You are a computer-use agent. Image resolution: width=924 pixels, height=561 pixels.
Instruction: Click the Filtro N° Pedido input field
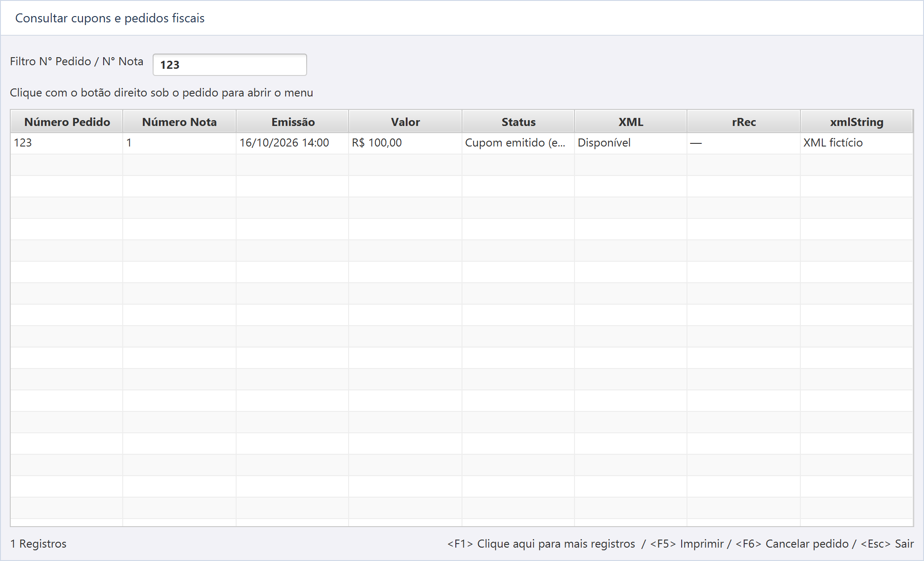229,65
